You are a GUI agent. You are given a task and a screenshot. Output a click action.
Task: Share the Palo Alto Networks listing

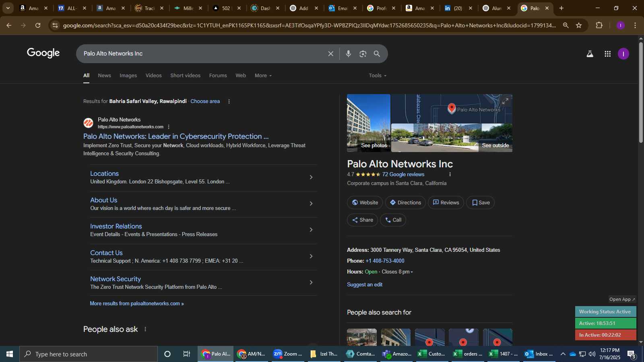click(362, 220)
